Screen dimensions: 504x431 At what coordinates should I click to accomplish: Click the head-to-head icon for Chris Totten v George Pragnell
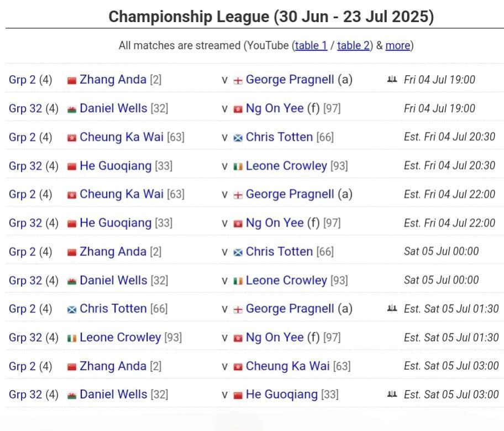392,308
